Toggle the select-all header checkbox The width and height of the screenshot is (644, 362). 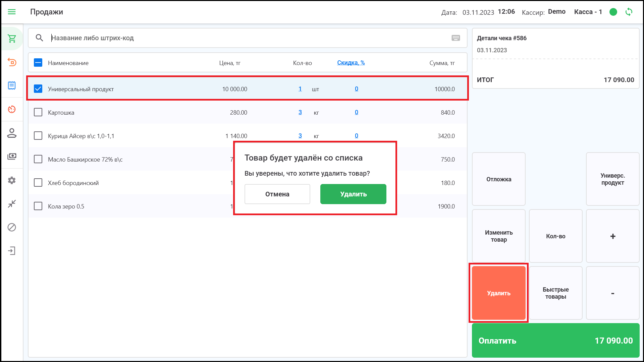click(x=38, y=63)
